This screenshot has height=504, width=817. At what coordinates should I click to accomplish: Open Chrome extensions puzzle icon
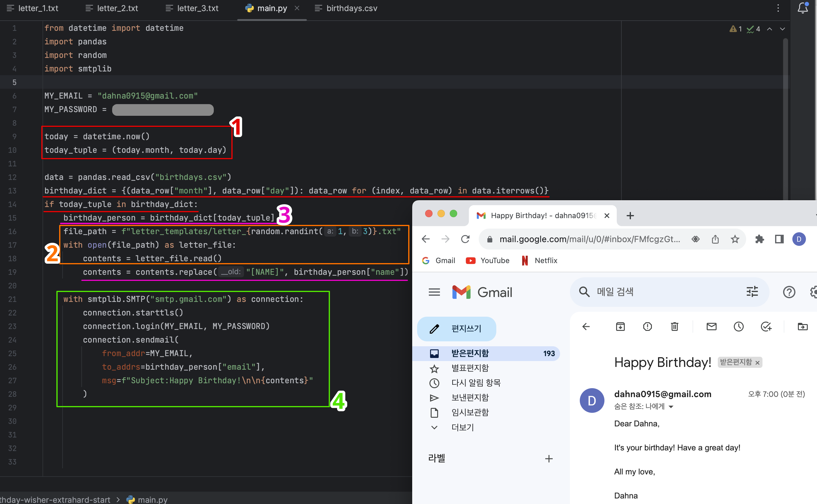tap(759, 239)
